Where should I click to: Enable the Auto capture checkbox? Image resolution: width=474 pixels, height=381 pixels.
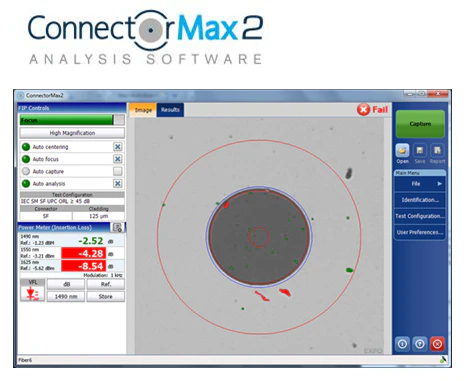(117, 171)
